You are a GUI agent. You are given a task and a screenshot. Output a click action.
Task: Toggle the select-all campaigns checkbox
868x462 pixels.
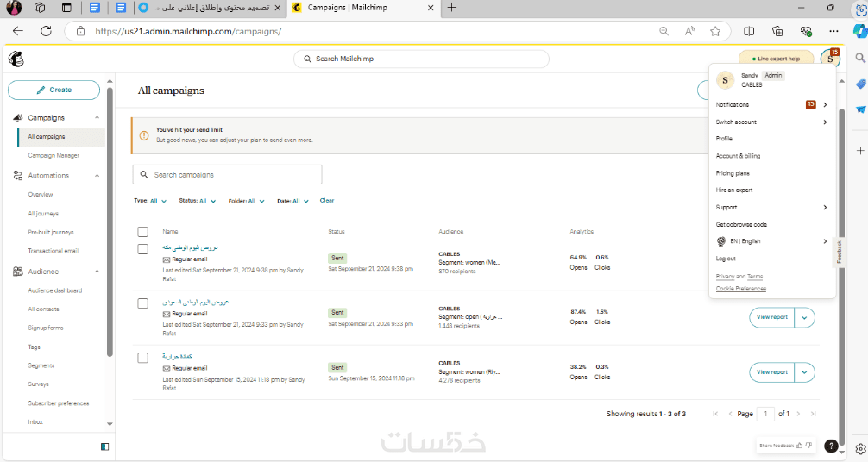pos(143,232)
